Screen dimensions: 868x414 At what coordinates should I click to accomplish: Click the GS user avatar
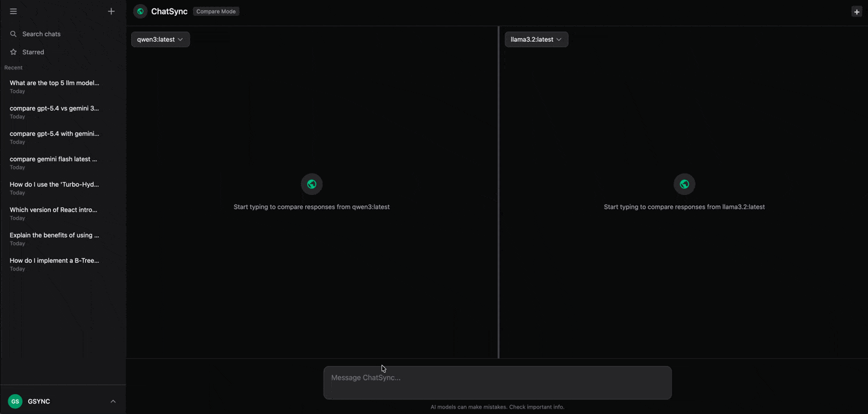click(x=15, y=401)
